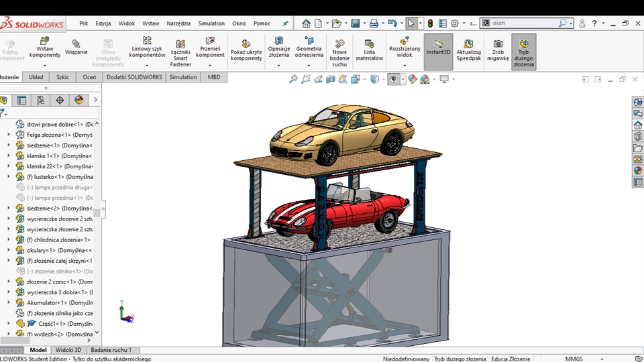Switch to the Oceń tab

pyautogui.click(x=89, y=77)
